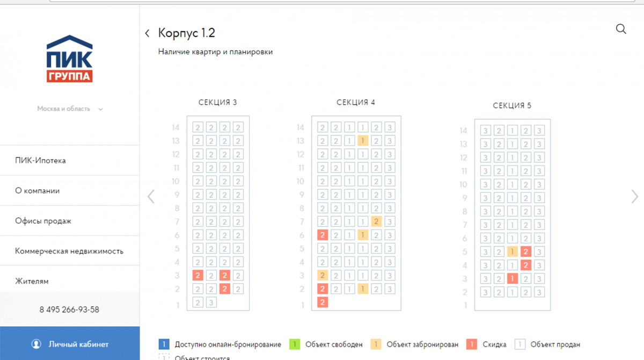644x360 pixels.
Task: Select red flat on floor 1, Секция 4
Action: [323, 303]
